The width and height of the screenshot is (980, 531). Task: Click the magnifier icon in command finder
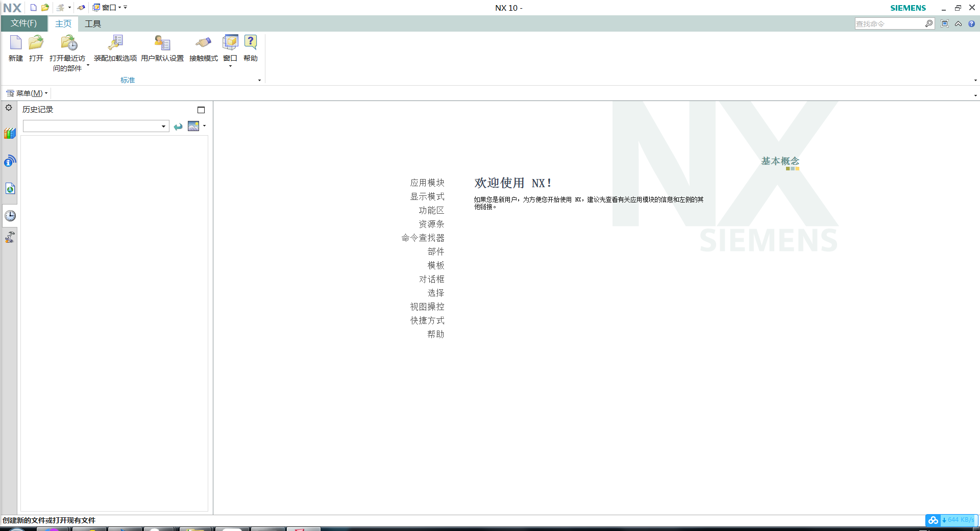(x=929, y=23)
